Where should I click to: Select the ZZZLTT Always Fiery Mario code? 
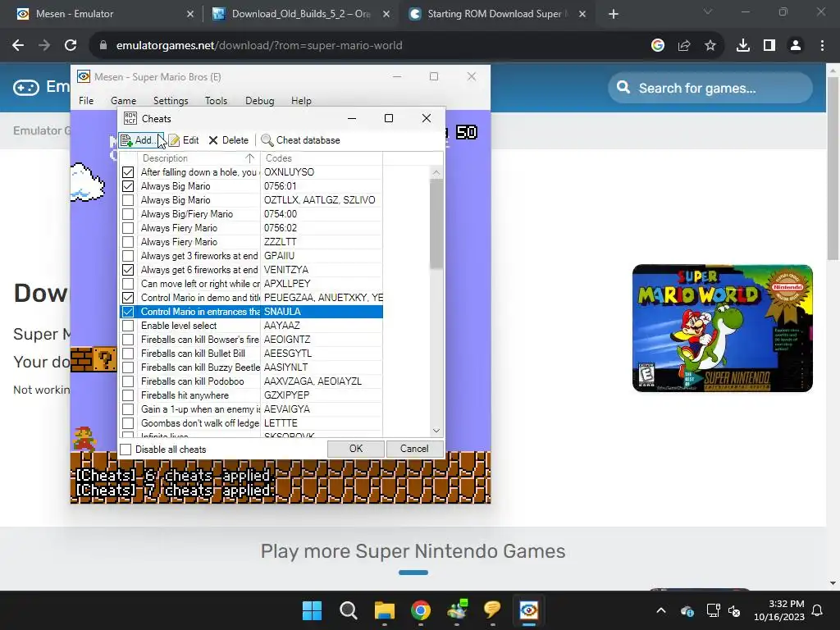pyautogui.click(x=281, y=242)
